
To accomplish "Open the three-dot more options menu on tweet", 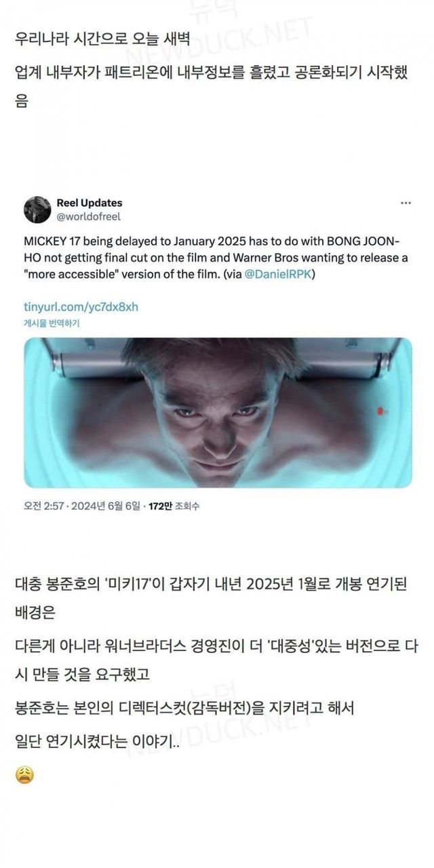I will [x=406, y=203].
